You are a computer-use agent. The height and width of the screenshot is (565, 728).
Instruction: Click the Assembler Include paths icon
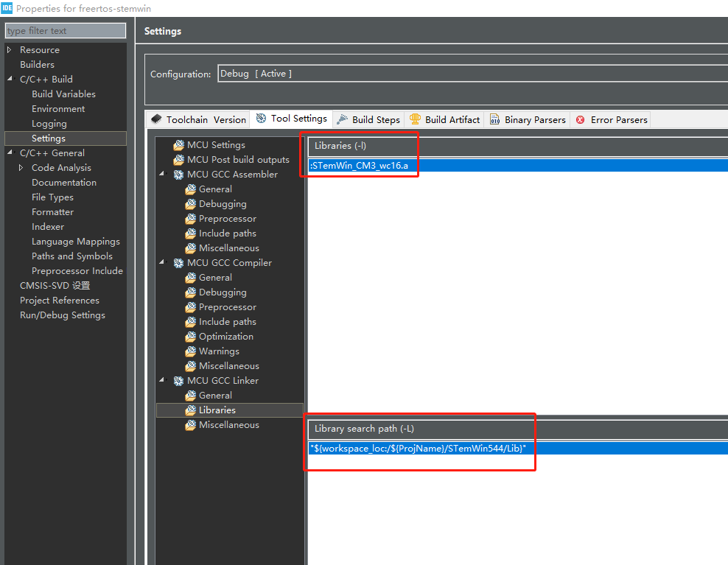pos(190,234)
